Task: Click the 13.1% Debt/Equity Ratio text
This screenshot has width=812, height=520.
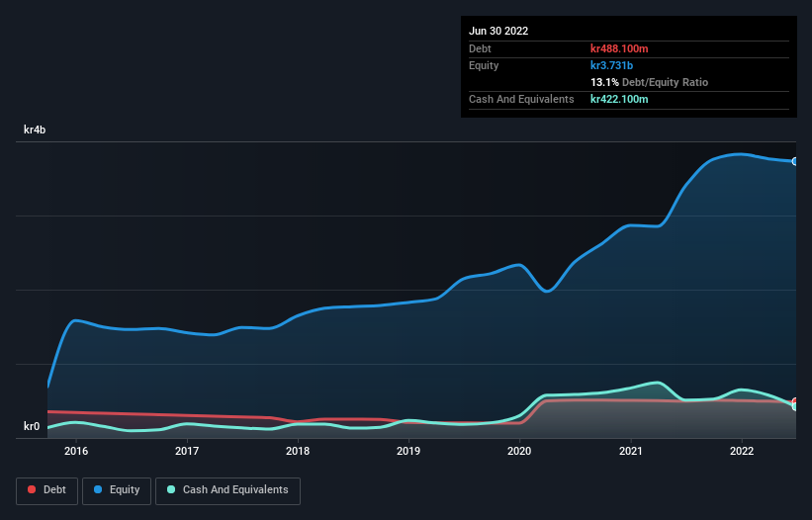Action: point(650,82)
